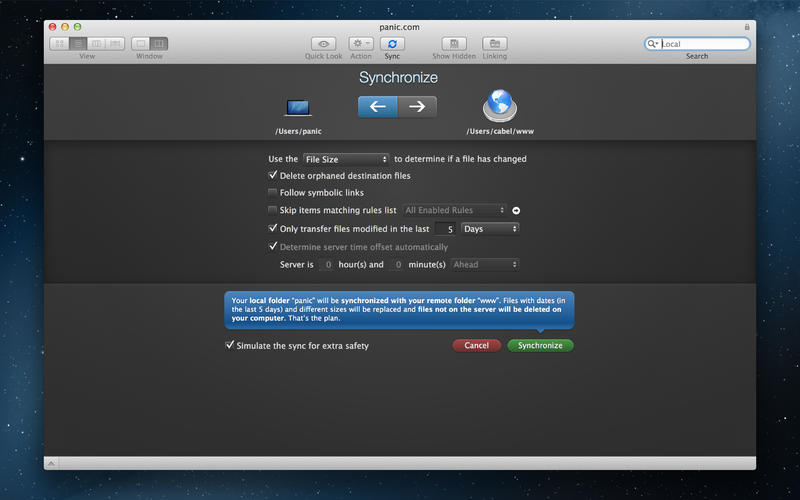Open search magnifier scope menu

[653, 44]
